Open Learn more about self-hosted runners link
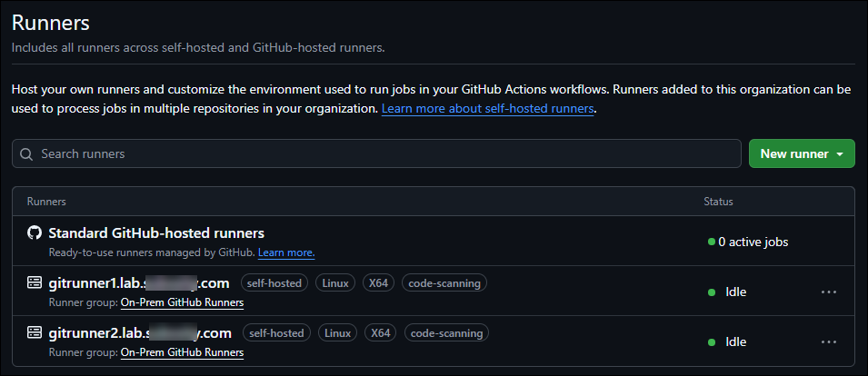This screenshot has width=868, height=376. click(487, 109)
